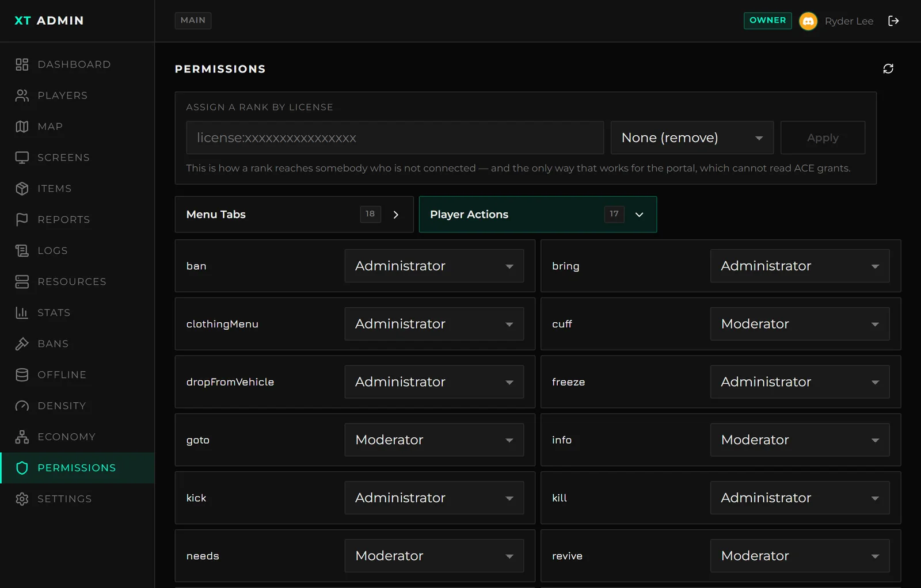The width and height of the screenshot is (921, 588).
Task: Click the Apply button
Action: click(x=823, y=138)
